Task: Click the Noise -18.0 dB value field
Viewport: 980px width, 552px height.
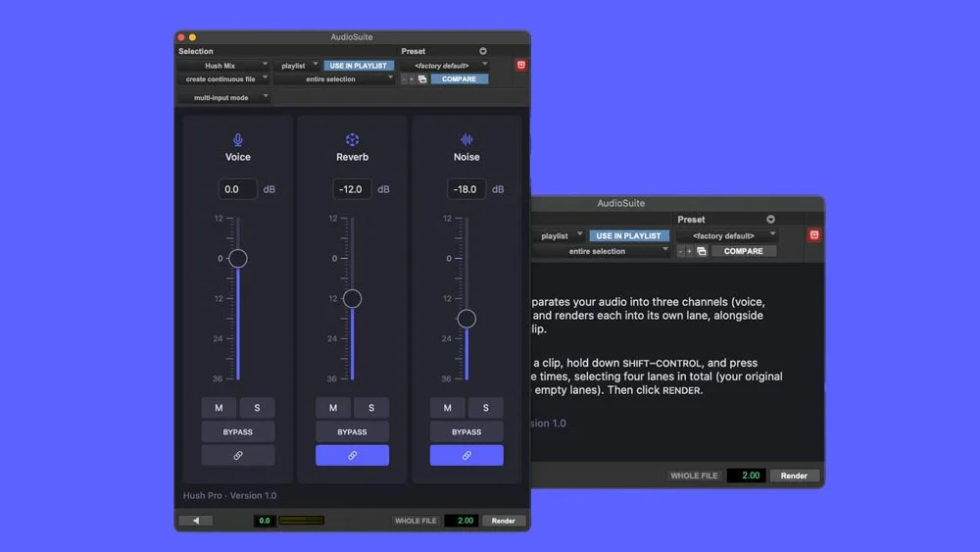Action: (466, 189)
